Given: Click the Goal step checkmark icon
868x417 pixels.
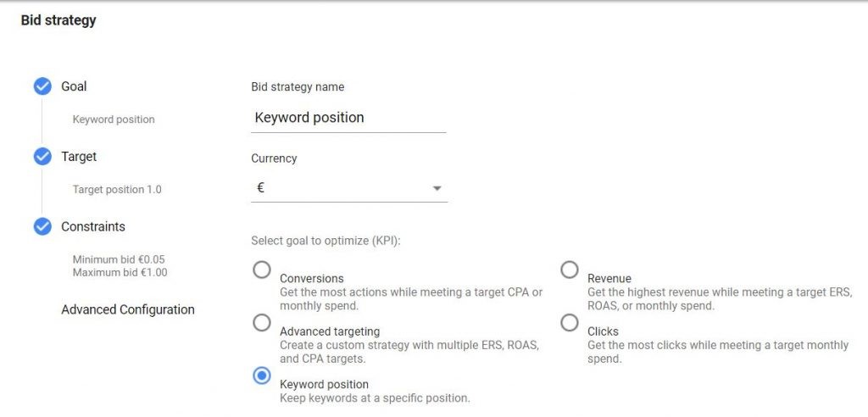Looking at the screenshot, I should pyautogui.click(x=42, y=86).
